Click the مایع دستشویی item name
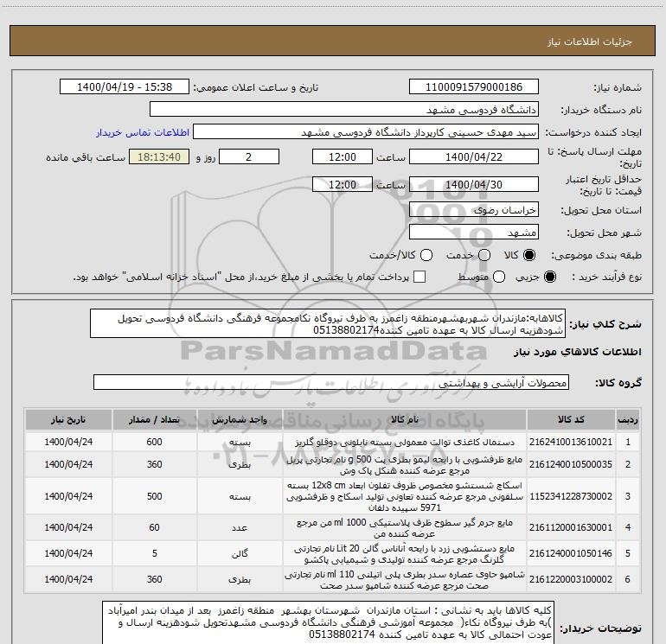666x644 pixels. coord(405,553)
